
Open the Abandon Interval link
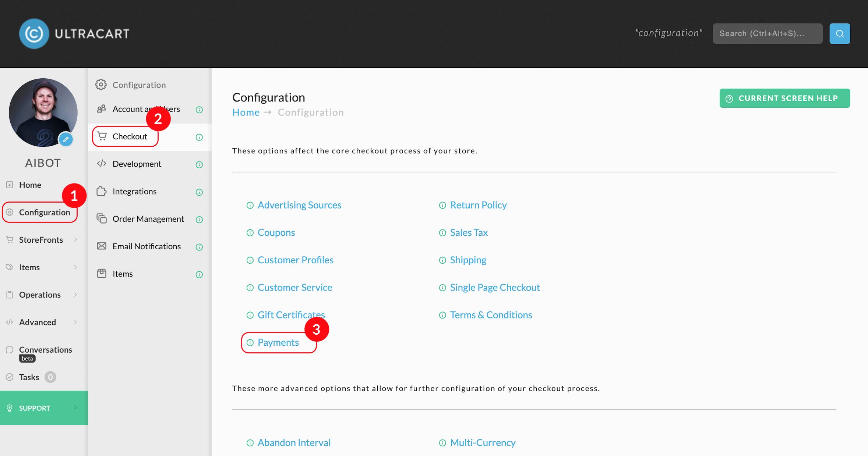(294, 442)
